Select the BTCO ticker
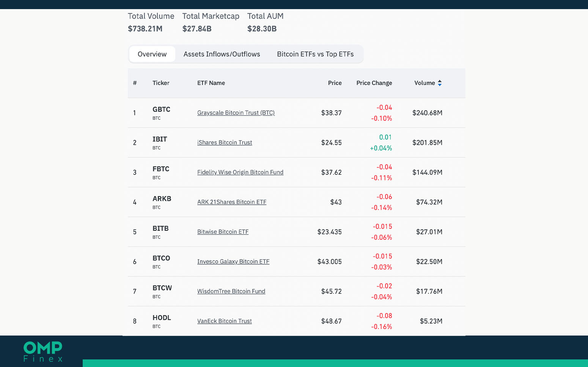The width and height of the screenshot is (588, 367). point(161,258)
